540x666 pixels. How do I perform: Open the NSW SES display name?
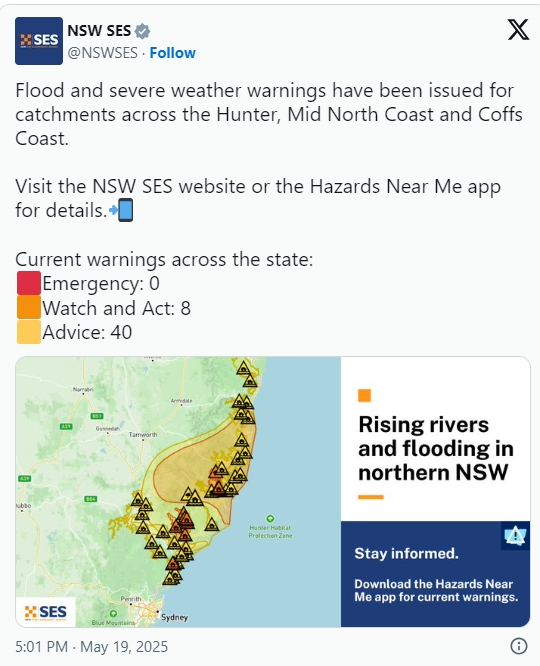tap(99, 31)
